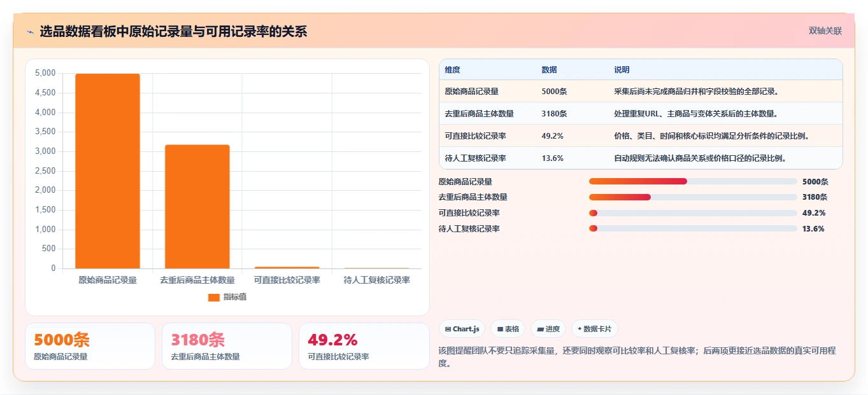The height and width of the screenshot is (395, 868).
Task: Click the x-axis label 去重后商品主体数量
Action: tap(197, 280)
